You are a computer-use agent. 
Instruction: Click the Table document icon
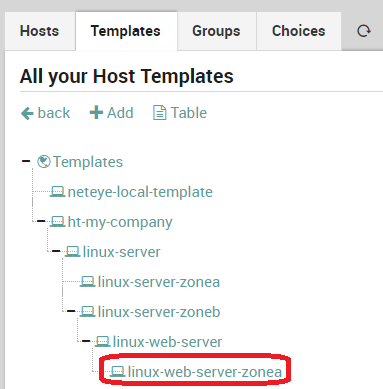pos(159,113)
